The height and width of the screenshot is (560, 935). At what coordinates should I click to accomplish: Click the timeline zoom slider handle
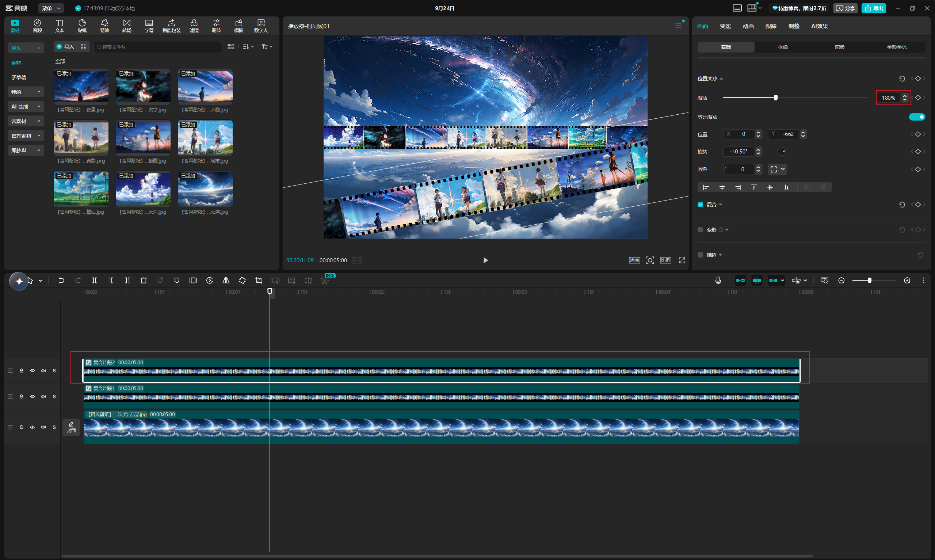coord(869,281)
